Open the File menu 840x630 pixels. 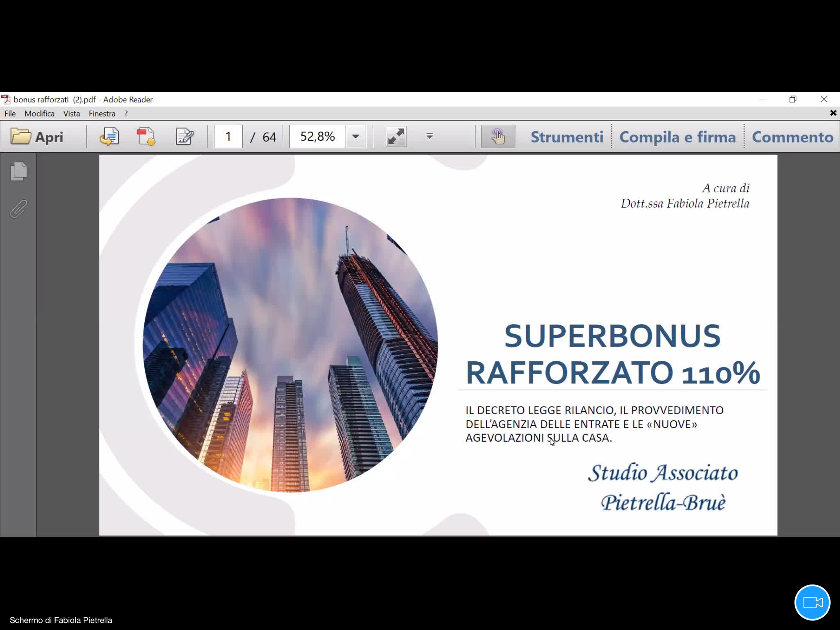[10, 114]
